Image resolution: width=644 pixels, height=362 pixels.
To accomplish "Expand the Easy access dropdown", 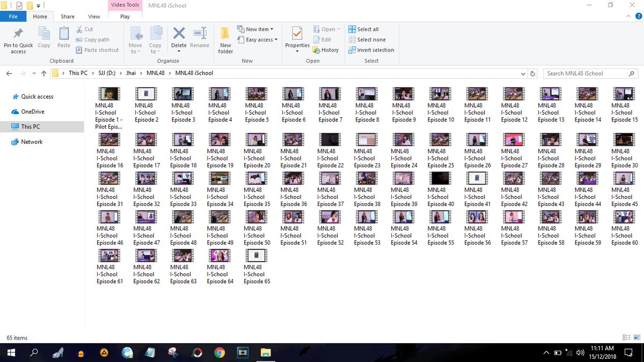I will pos(258,40).
